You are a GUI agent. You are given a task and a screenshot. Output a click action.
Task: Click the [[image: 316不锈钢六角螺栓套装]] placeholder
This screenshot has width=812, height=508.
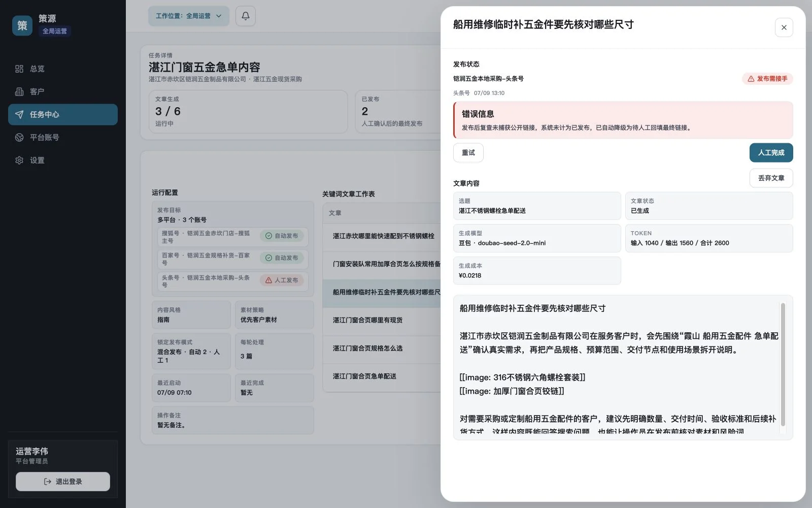tap(522, 377)
